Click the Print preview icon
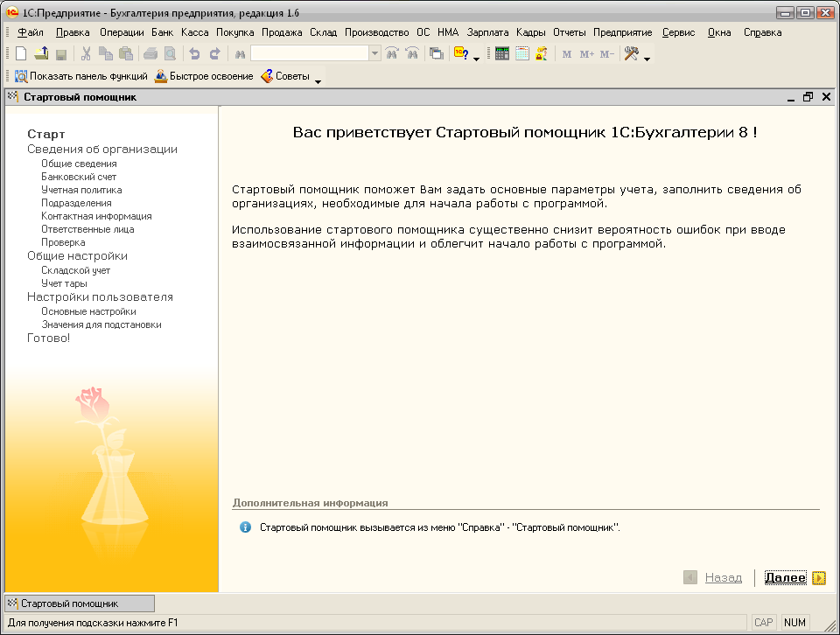This screenshot has width=840, height=635. [x=170, y=53]
